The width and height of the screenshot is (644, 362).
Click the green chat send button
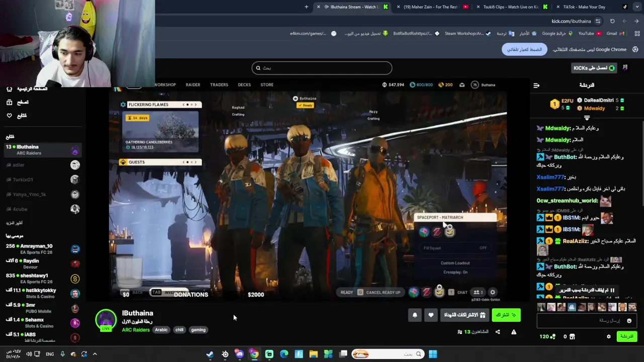click(626, 336)
